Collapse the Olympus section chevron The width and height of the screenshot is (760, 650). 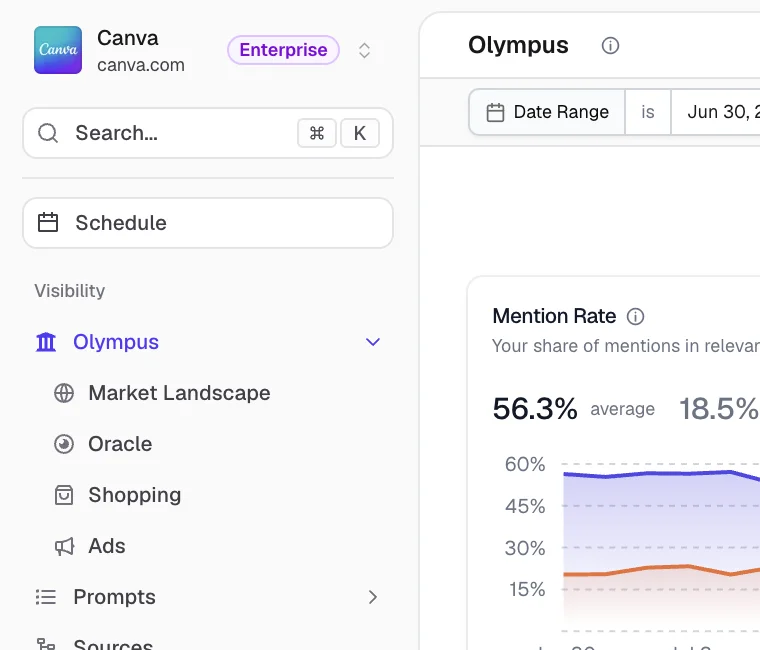pyautogui.click(x=373, y=342)
